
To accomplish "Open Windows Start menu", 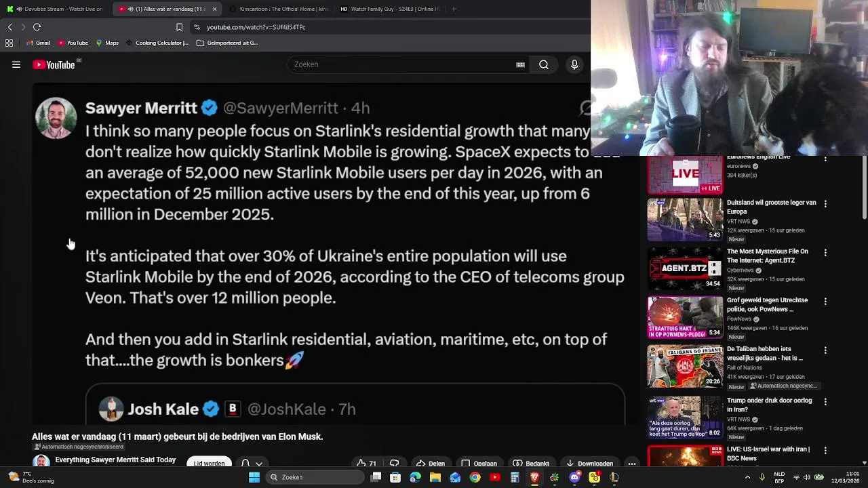I will point(254,477).
